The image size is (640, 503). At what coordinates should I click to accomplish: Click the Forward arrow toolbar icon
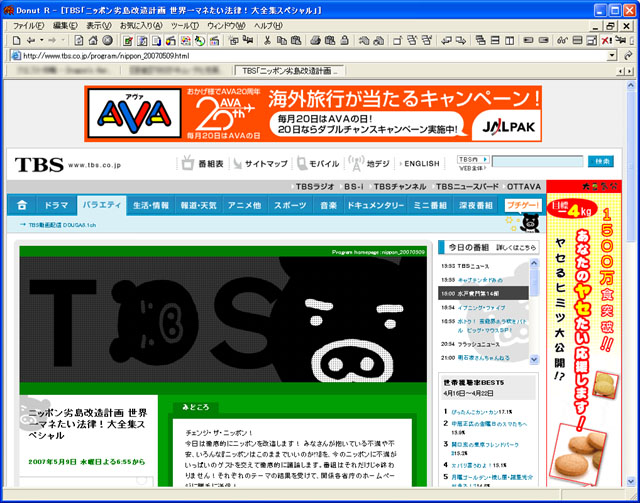(52, 40)
